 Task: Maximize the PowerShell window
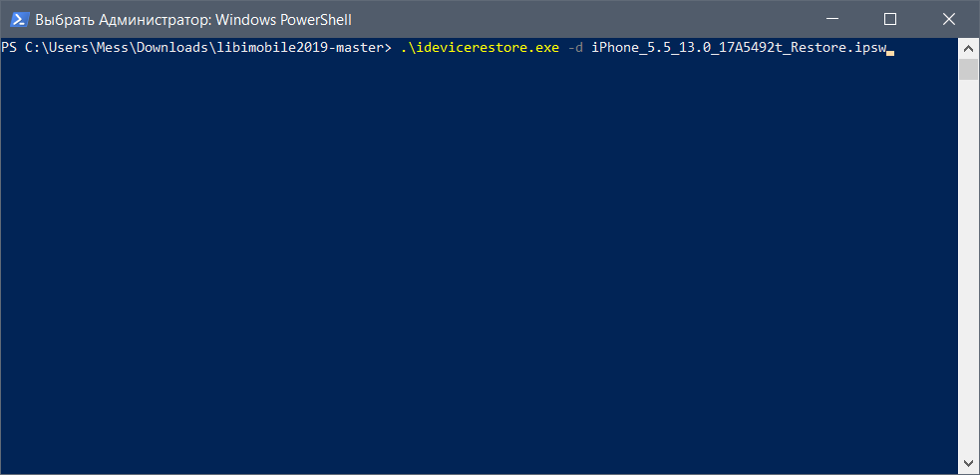pos(890,19)
